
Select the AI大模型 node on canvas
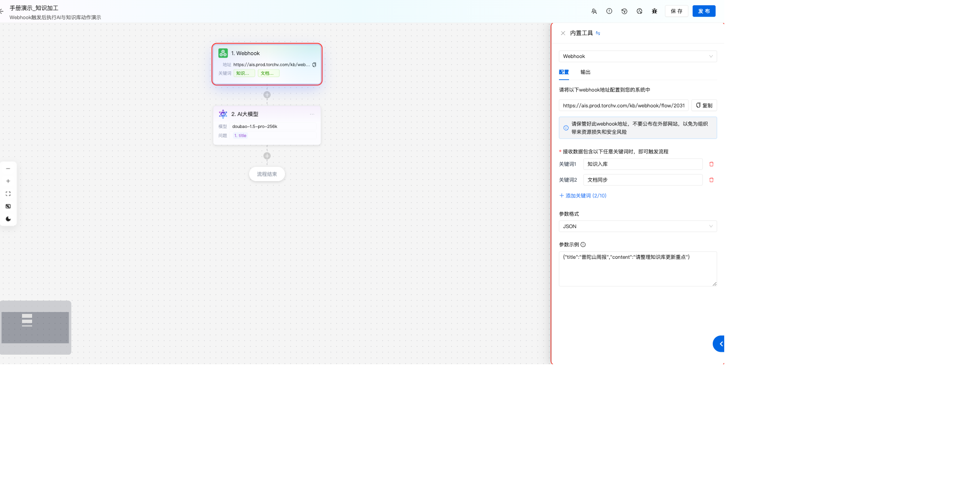pos(267,125)
